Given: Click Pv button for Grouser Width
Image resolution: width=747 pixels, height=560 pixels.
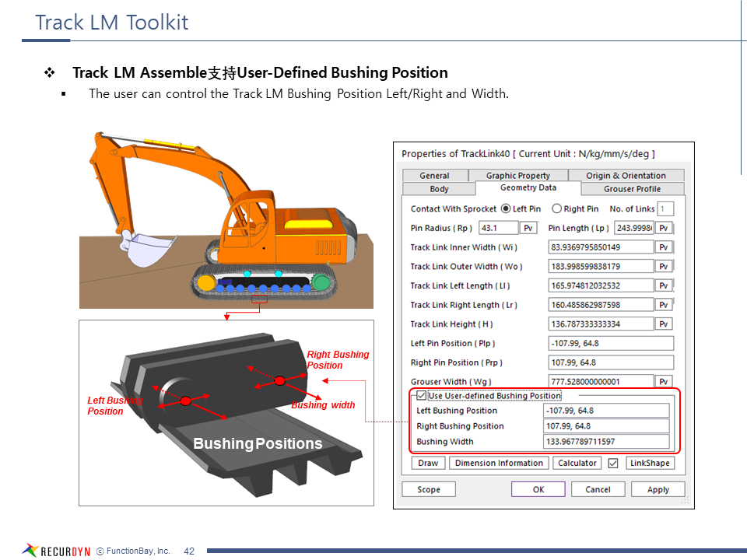Looking at the screenshot, I should click(x=664, y=382).
